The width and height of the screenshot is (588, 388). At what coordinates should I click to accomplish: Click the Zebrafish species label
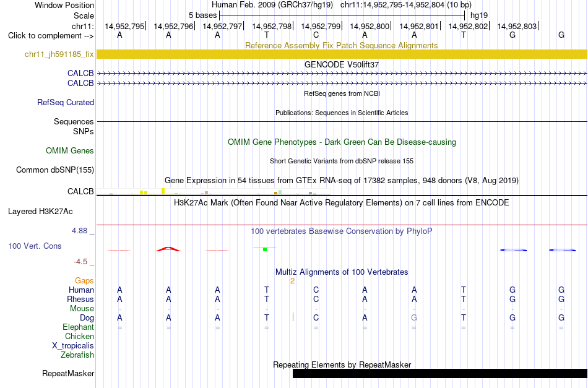(77, 355)
